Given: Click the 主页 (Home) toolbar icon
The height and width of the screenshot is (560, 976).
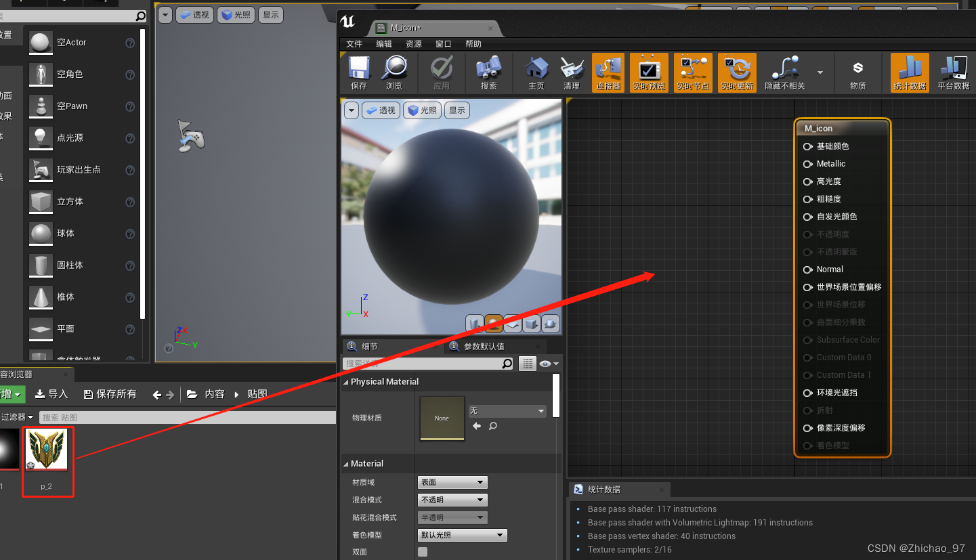Looking at the screenshot, I should tap(536, 72).
